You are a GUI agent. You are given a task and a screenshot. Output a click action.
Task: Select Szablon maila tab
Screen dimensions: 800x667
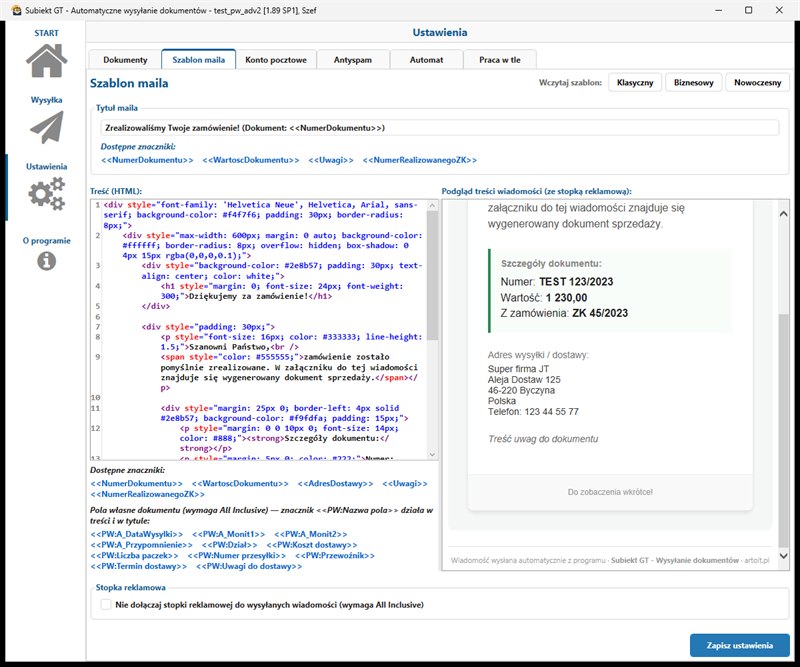(198, 60)
